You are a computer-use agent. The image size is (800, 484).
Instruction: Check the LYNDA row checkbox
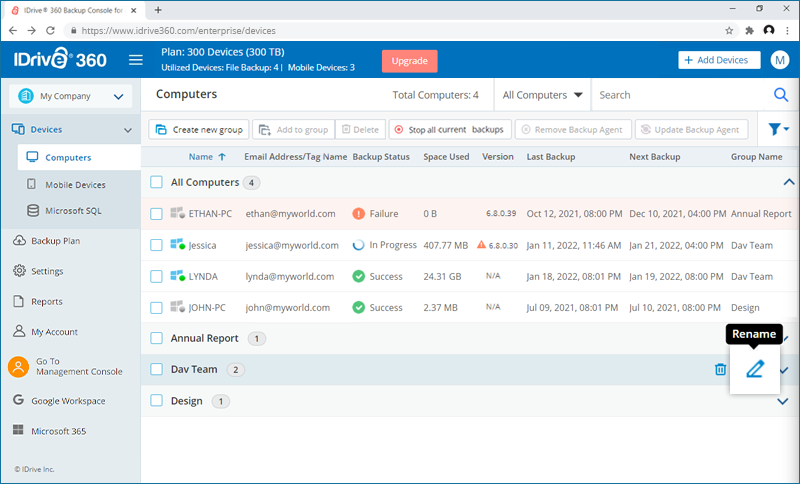(x=156, y=276)
